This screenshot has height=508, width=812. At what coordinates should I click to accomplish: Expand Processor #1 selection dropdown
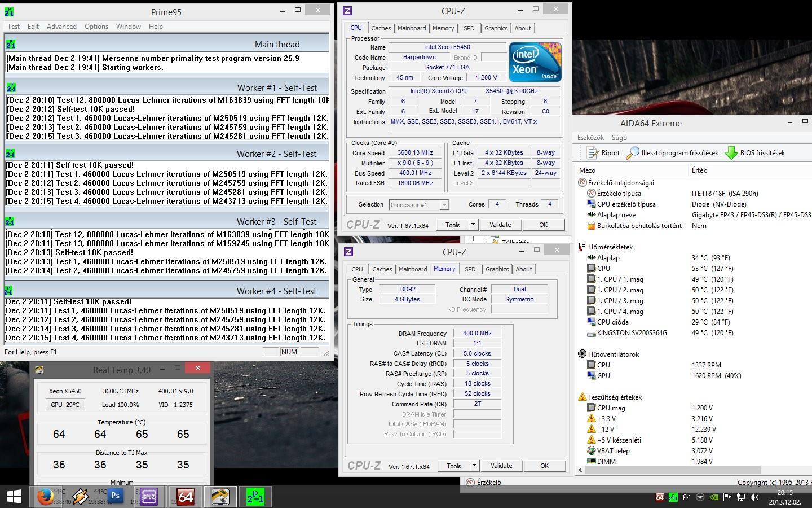pos(444,205)
